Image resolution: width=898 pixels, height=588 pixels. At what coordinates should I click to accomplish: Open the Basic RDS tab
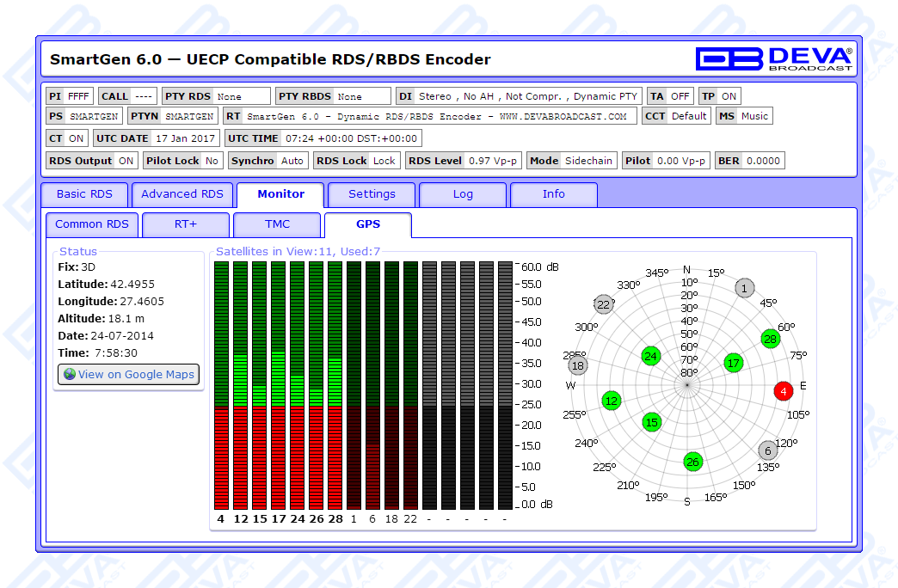84,194
